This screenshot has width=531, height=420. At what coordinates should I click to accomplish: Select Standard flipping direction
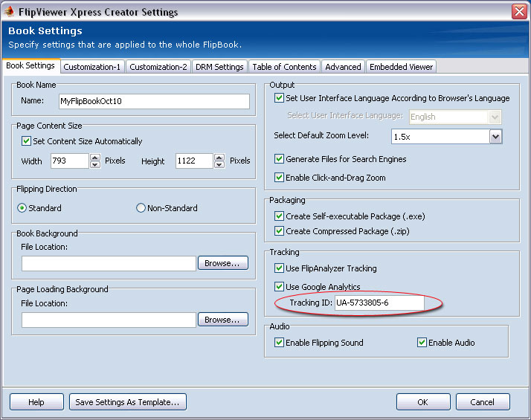[x=22, y=208]
